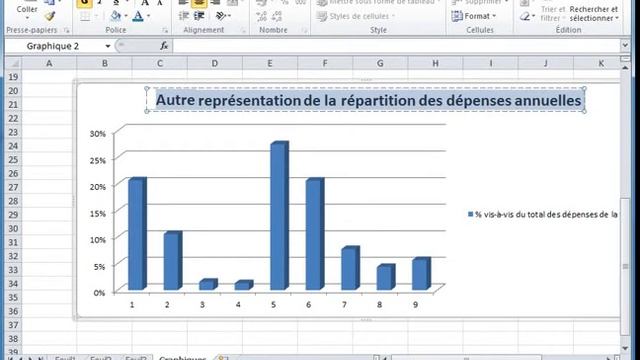640x360 pixels.
Task: Open Rechercher et sélectionner menu
Action: (x=594, y=13)
